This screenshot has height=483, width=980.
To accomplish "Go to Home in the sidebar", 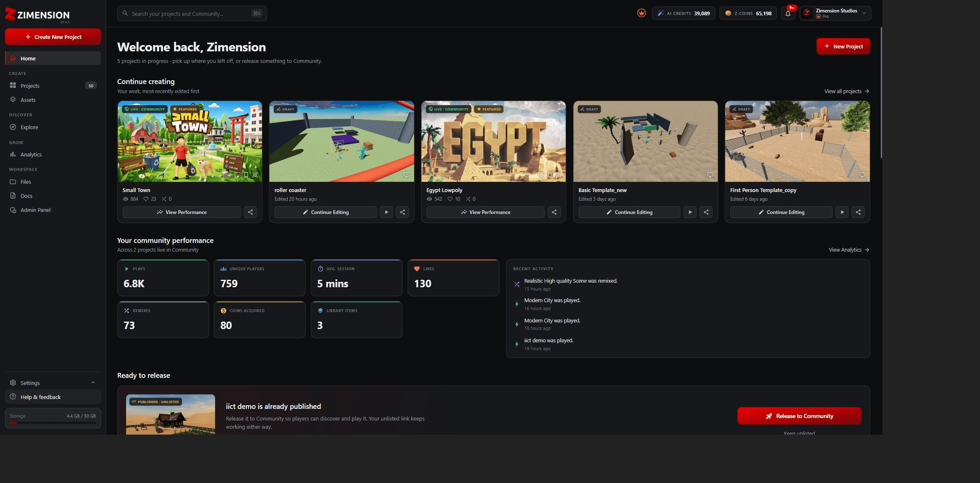I will 53,58.
